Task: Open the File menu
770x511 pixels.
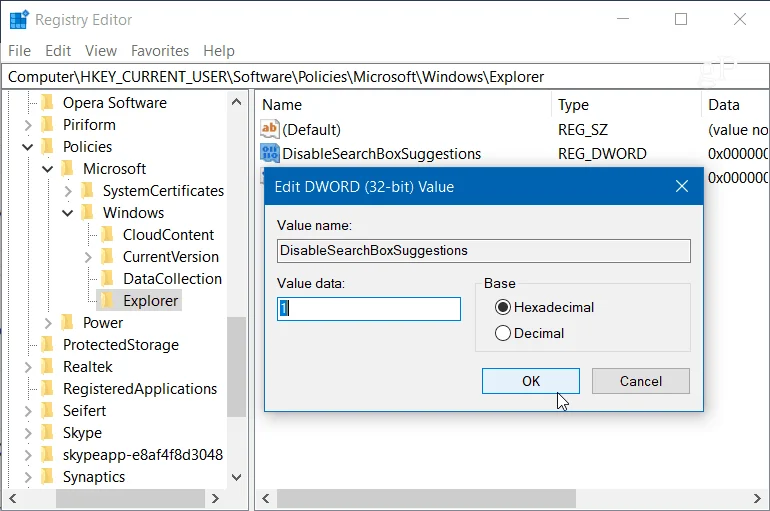Action: click(19, 51)
